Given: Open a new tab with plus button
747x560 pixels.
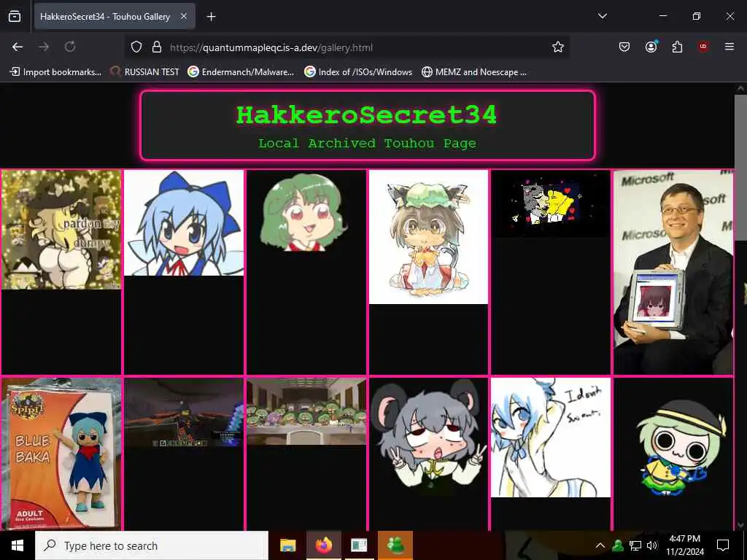Looking at the screenshot, I should [211, 17].
